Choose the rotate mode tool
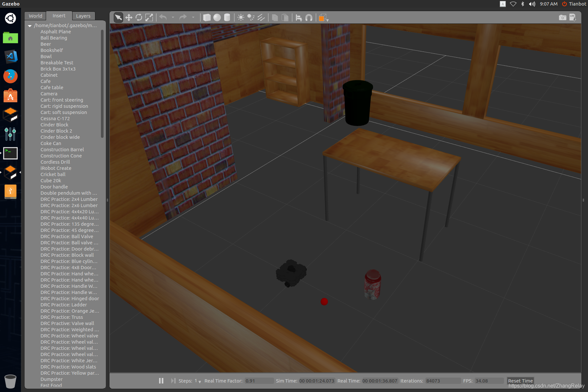This screenshot has height=392, width=588. 139,17
